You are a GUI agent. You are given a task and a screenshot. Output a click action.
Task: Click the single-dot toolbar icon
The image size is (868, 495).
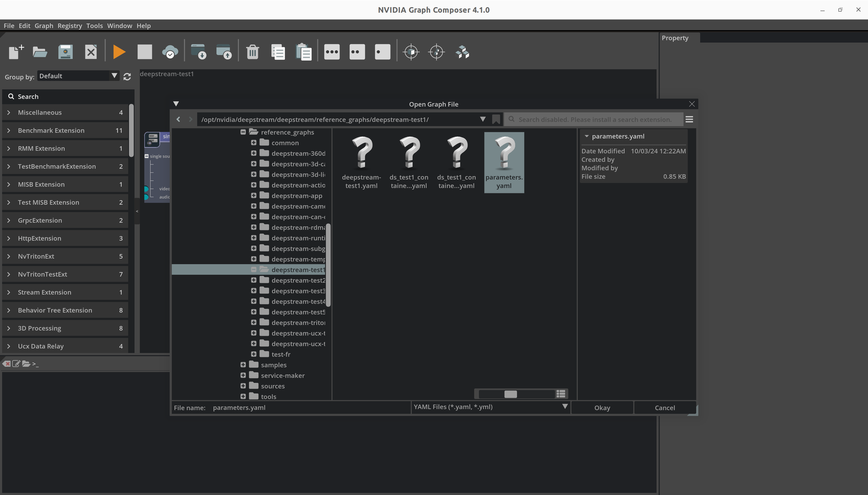point(382,52)
